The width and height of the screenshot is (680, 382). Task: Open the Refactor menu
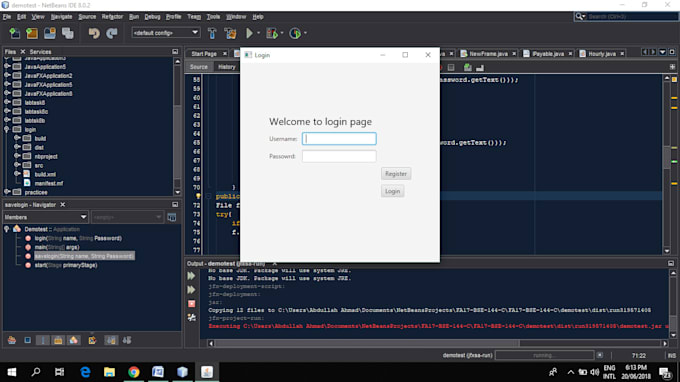click(112, 16)
